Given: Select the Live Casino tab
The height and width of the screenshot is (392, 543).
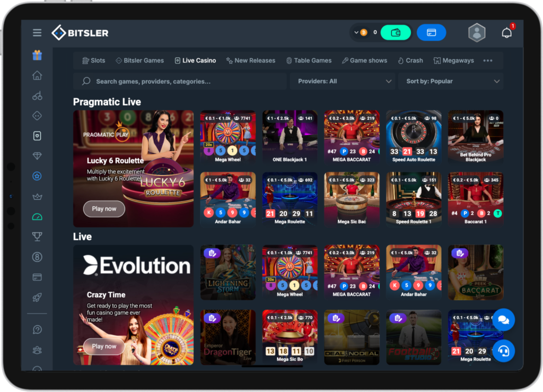Looking at the screenshot, I should [x=195, y=60].
